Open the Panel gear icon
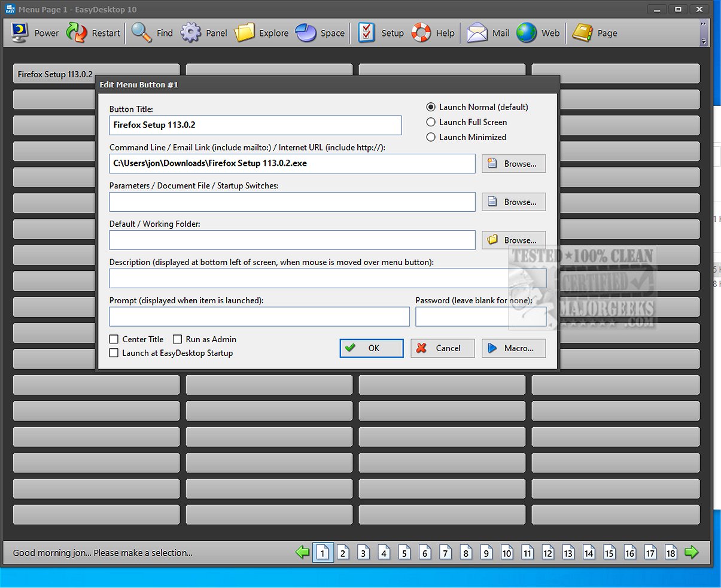721x588 pixels. (191, 33)
